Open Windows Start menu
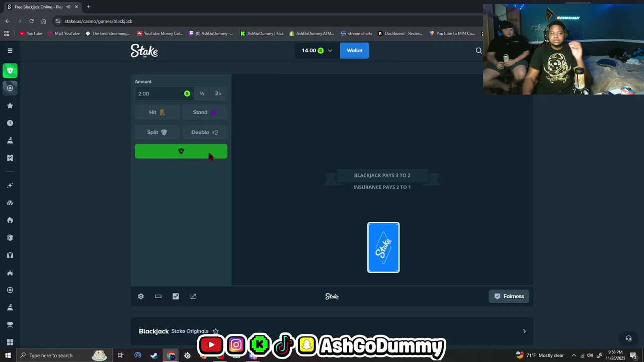Image resolution: width=644 pixels, height=362 pixels. pos(8,355)
